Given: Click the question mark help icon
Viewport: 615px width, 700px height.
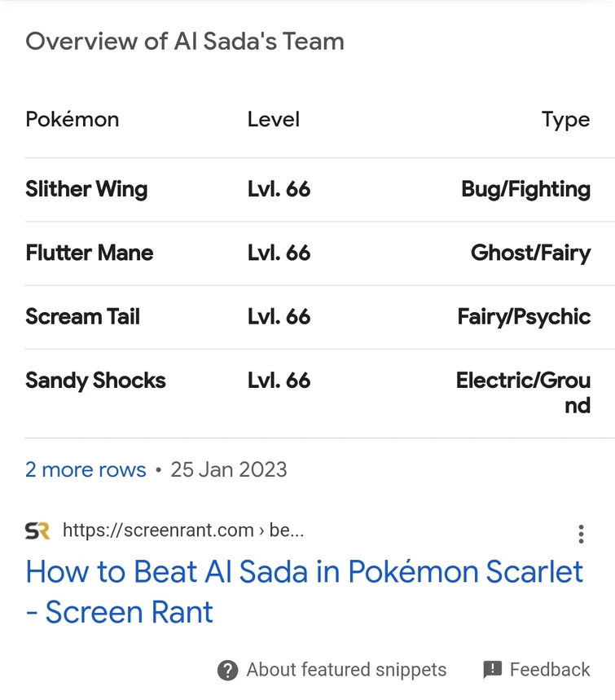Looking at the screenshot, I should (227, 670).
